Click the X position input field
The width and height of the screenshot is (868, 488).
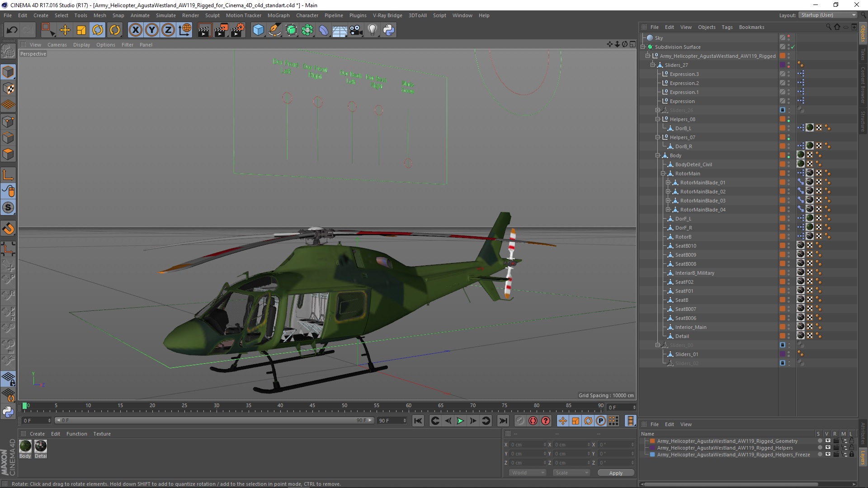528,445
